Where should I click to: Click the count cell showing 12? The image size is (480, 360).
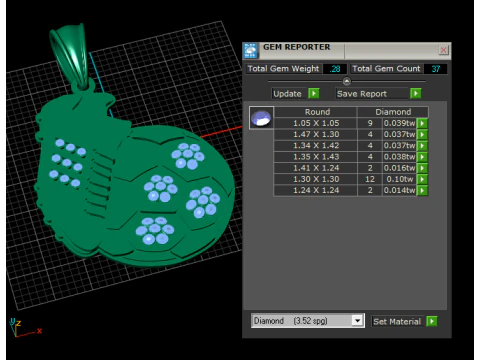pyautogui.click(x=370, y=179)
